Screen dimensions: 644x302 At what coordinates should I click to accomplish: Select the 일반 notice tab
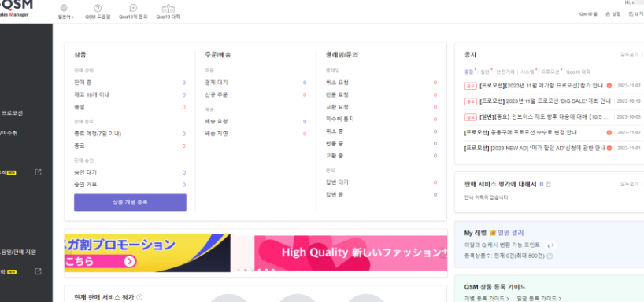[485, 72]
